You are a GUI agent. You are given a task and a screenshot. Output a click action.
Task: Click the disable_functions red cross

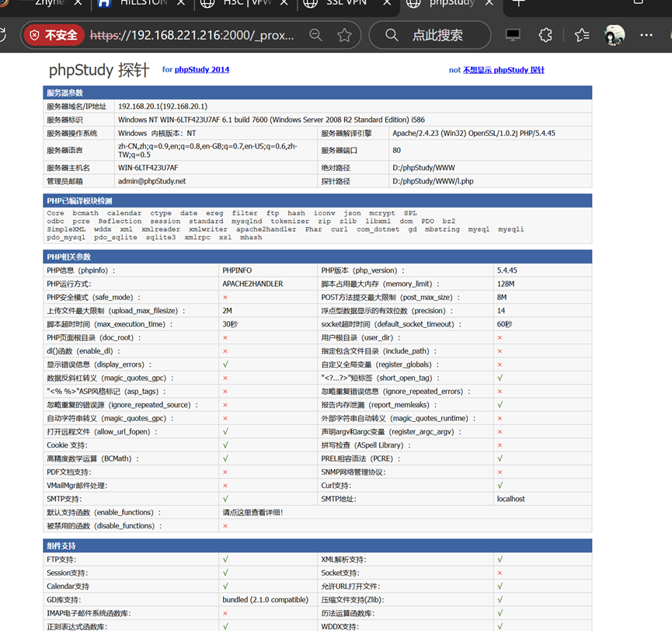point(225,526)
